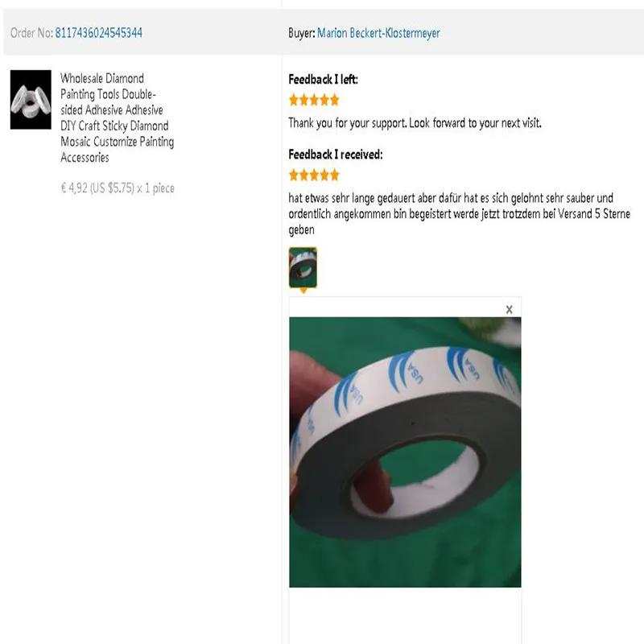Click the orange arrow below review thumbnail

(x=303, y=291)
